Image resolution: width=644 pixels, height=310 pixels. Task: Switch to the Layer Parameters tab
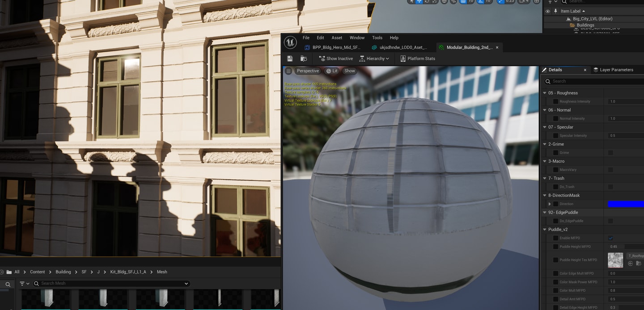click(x=613, y=70)
